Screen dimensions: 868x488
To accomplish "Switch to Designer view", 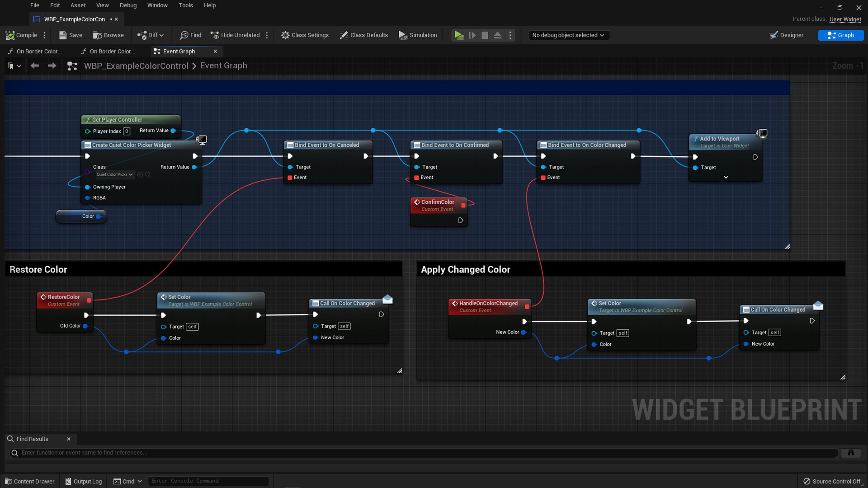I will [x=787, y=35].
